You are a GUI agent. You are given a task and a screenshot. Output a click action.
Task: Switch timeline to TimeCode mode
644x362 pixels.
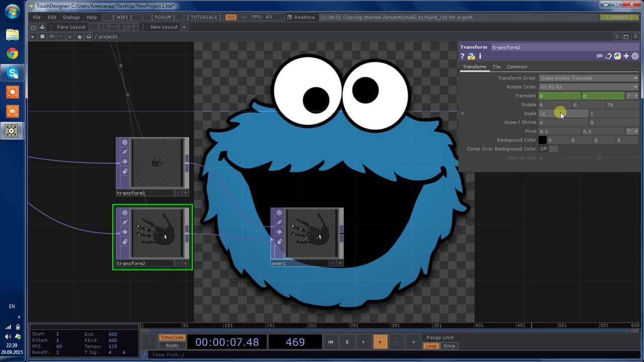pos(172,338)
